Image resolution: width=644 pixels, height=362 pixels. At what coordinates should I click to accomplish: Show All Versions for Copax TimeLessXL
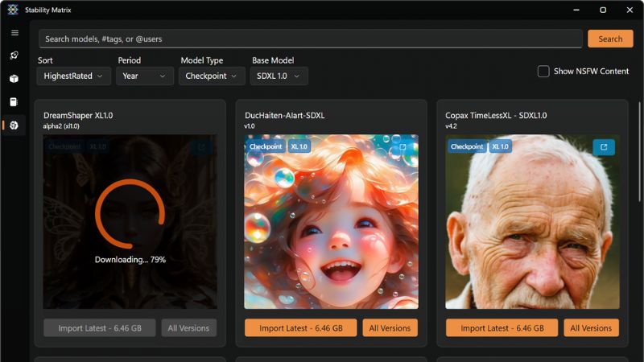(591, 328)
